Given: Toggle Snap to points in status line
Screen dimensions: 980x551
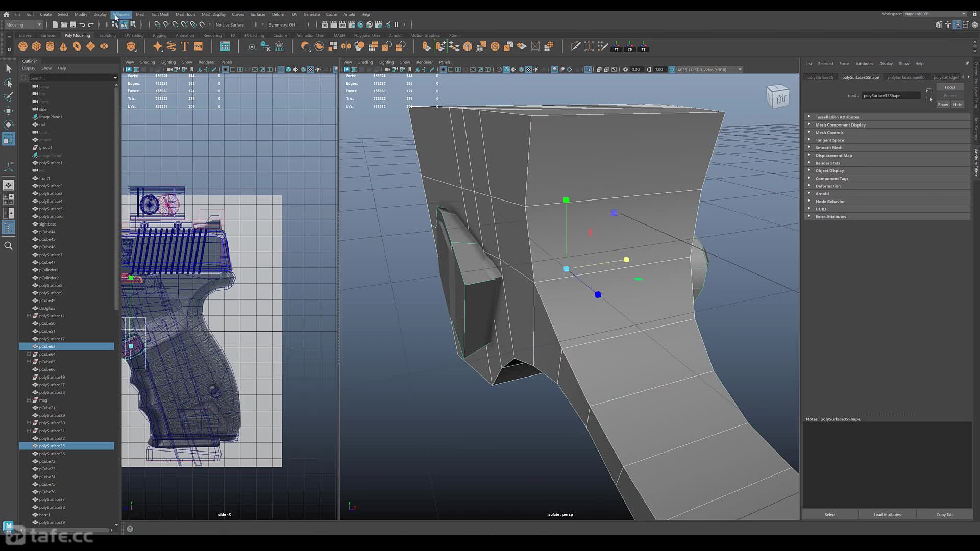Looking at the screenshot, I should point(175,24).
